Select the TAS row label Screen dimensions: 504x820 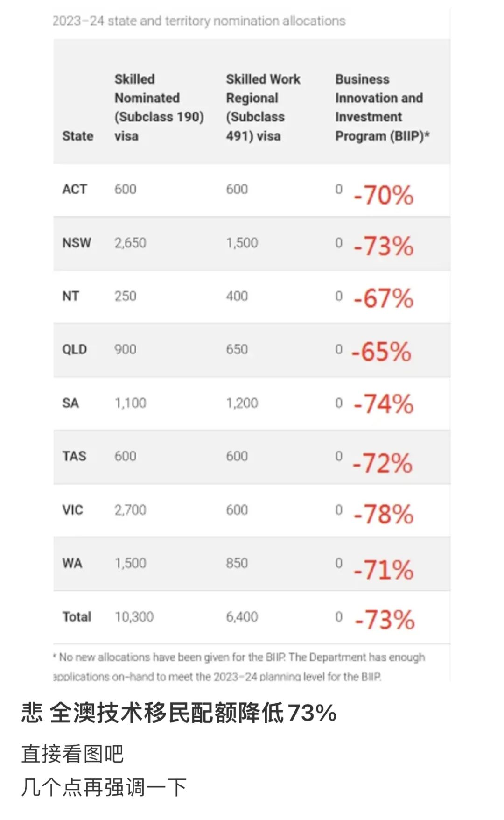tap(75, 456)
